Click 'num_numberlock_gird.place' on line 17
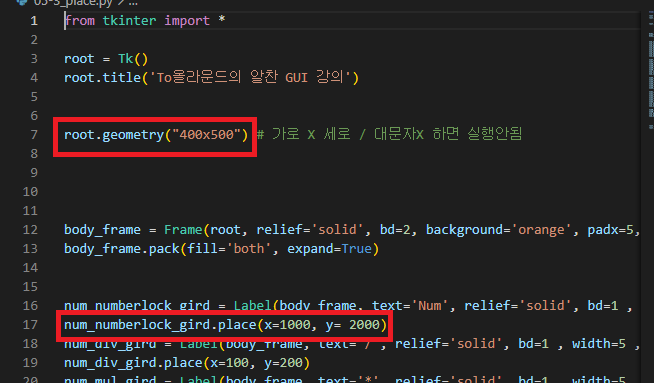The image size is (654, 383). point(160,325)
